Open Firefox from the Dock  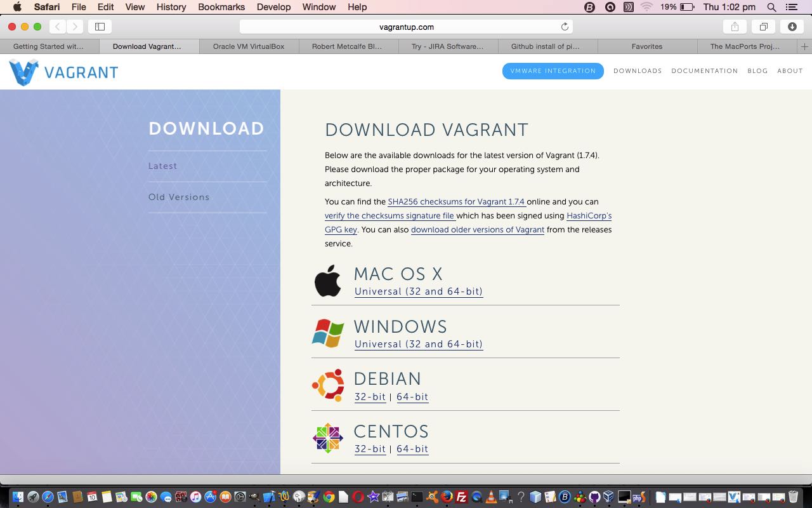pos(447,497)
